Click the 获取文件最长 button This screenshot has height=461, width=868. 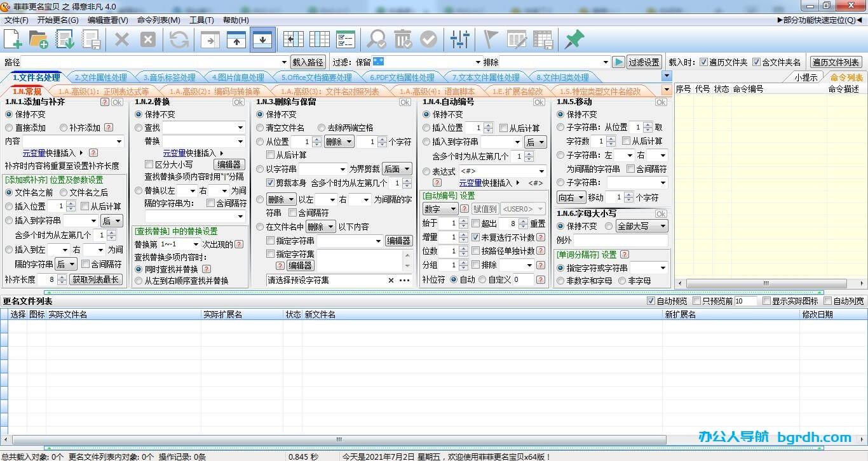pyautogui.click(x=96, y=279)
